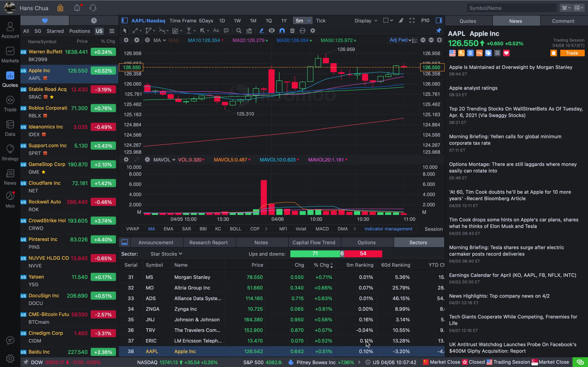
Task: Click the color picker/brush icon in toolbar
Action: [x=261, y=30]
